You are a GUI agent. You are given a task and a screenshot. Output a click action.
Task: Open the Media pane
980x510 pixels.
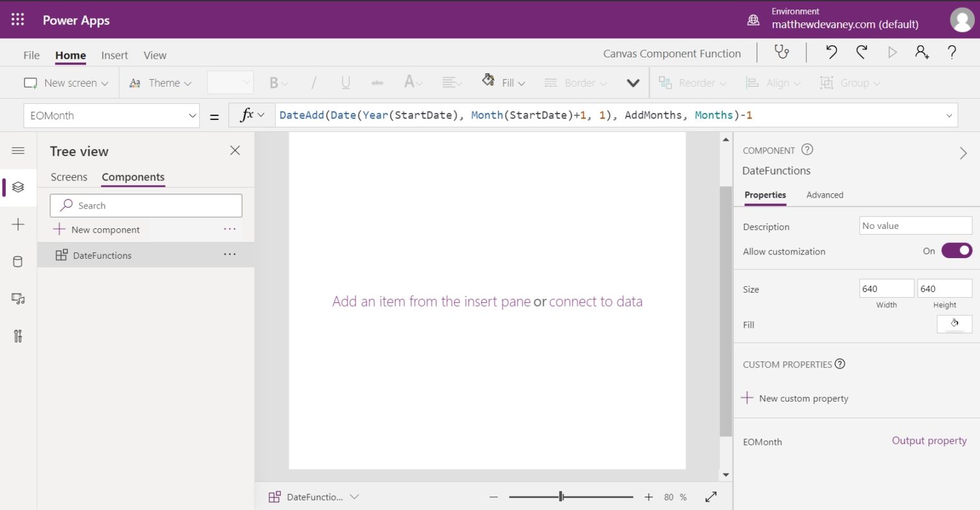pyautogui.click(x=18, y=298)
